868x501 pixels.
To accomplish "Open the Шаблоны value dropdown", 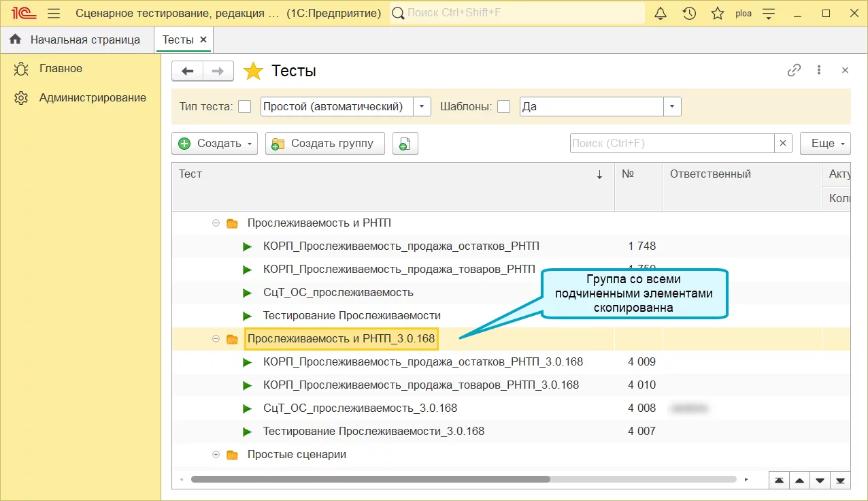I will [672, 107].
